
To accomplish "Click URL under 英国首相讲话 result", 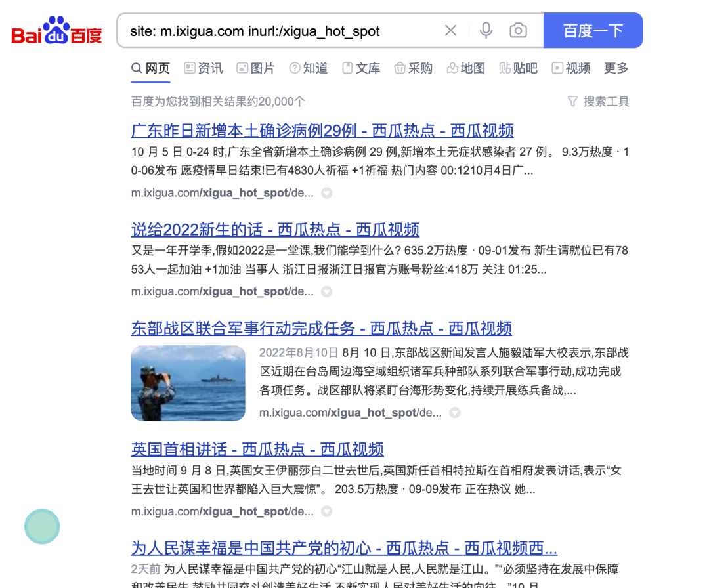I will click(222, 511).
